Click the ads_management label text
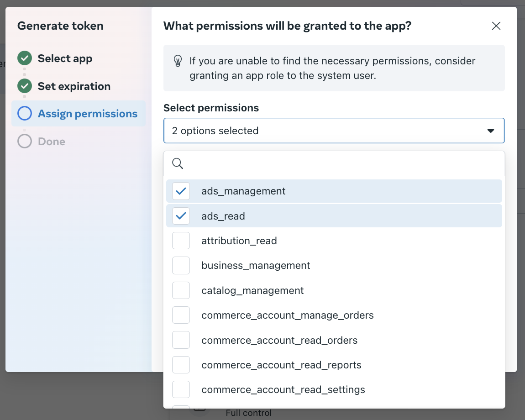This screenshot has height=420, width=525. [x=243, y=191]
